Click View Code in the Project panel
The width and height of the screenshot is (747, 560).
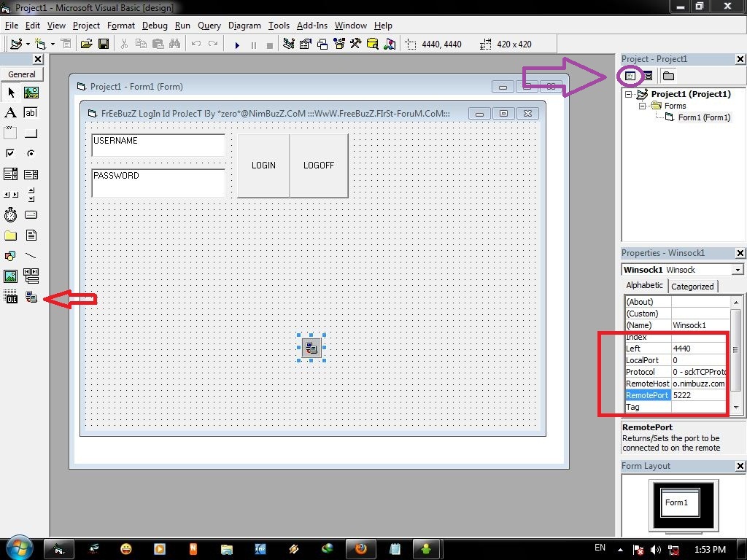tap(630, 76)
